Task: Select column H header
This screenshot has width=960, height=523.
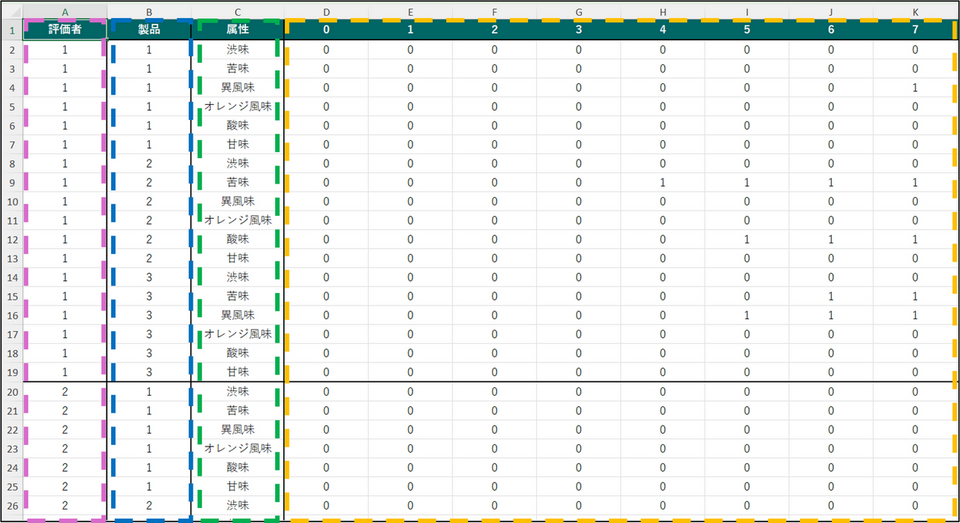Action: pyautogui.click(x=662, y=12)
